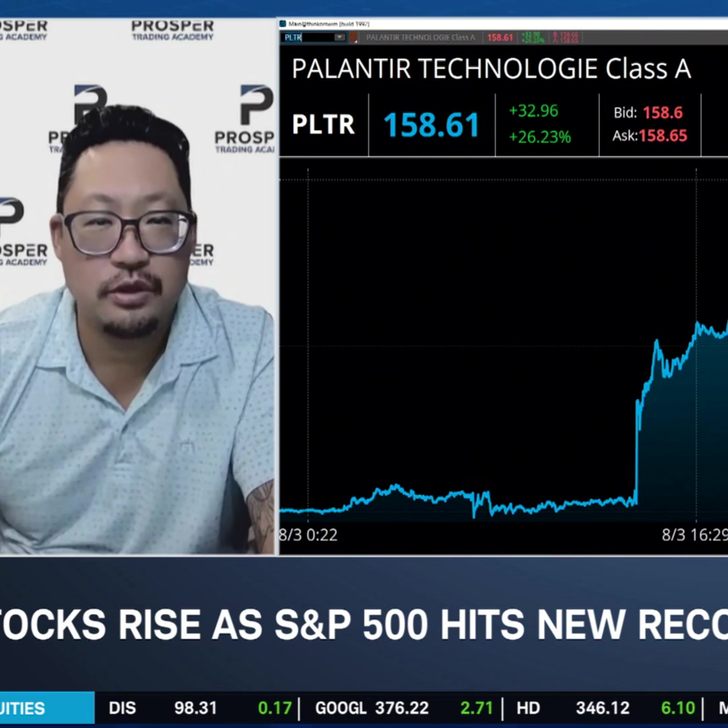Click the large 'PALANTIR TECHNOLOGIE Class A' heading
Viewport: 728px width, 728px height.
491,69
